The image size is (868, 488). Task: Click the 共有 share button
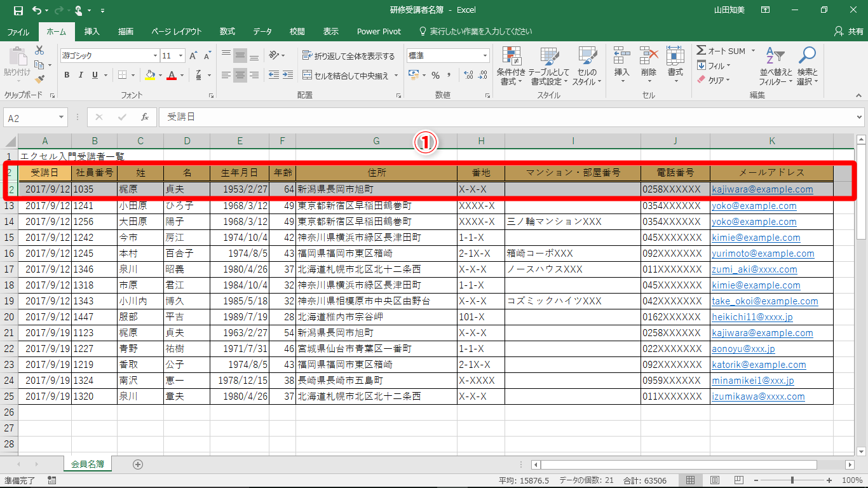click(x=849, y=31)
